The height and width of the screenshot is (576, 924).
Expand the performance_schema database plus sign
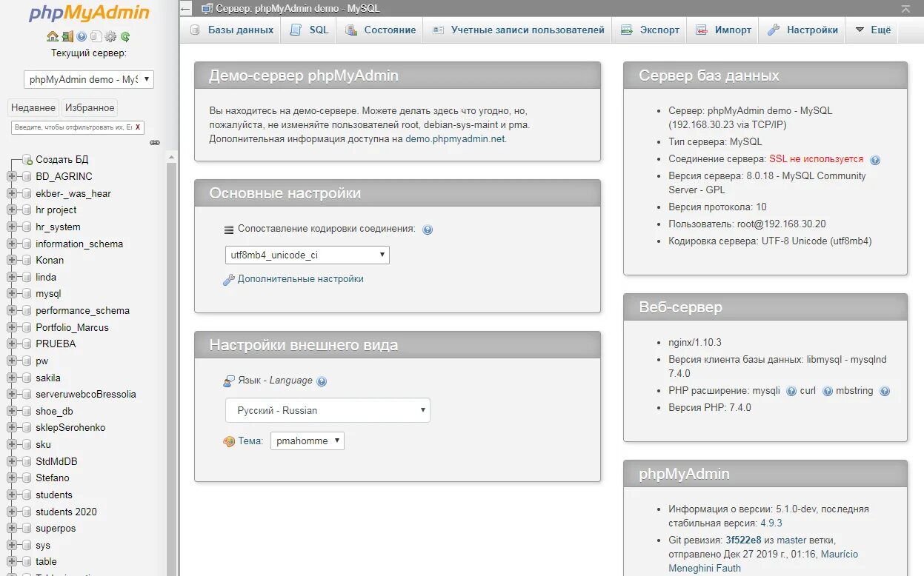[x=11, y=311]
